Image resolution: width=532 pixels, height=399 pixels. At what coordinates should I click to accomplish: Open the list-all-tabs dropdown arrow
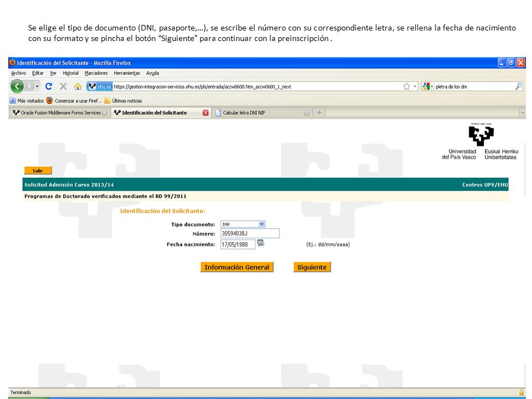523,112
